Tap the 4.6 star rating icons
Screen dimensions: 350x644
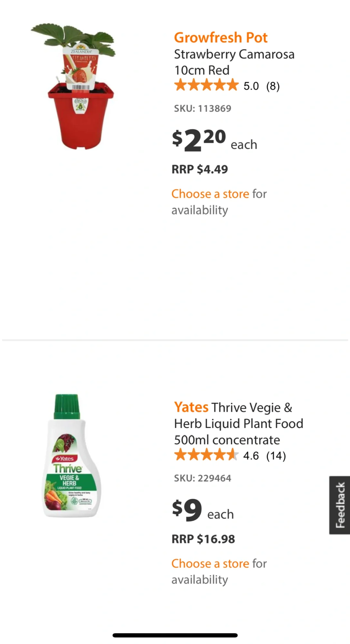point(206,455)
